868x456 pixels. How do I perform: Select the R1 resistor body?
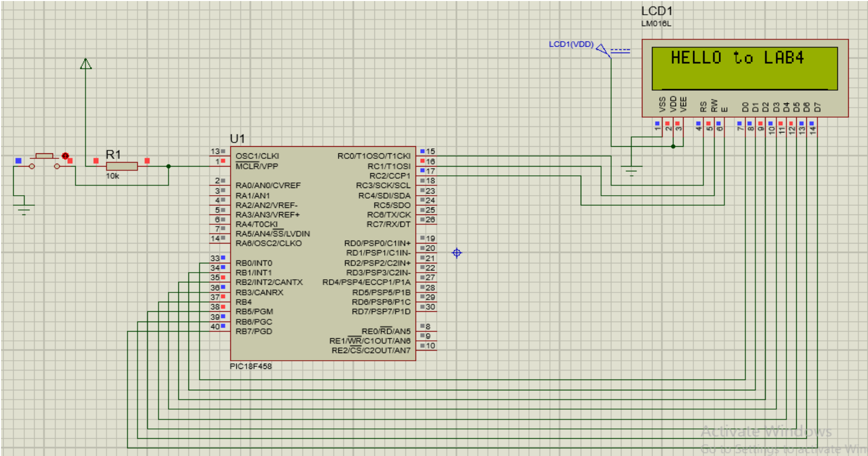click(122, 166)
